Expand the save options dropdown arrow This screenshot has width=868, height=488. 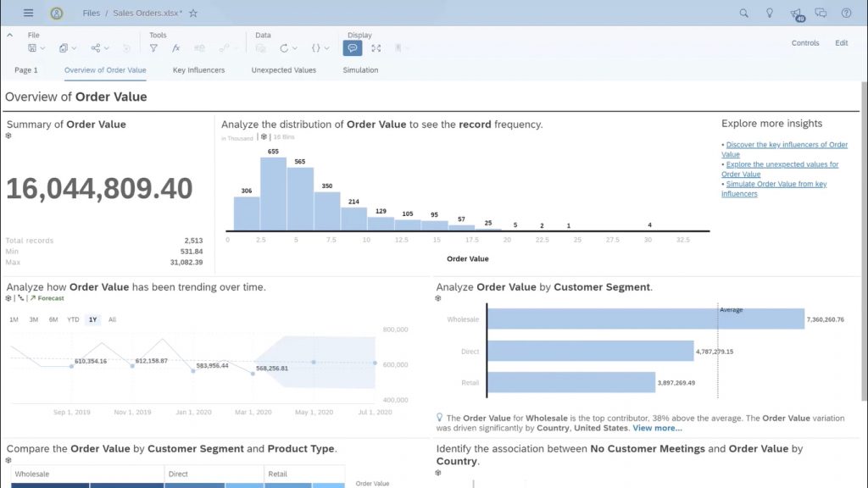pos(42,47)
